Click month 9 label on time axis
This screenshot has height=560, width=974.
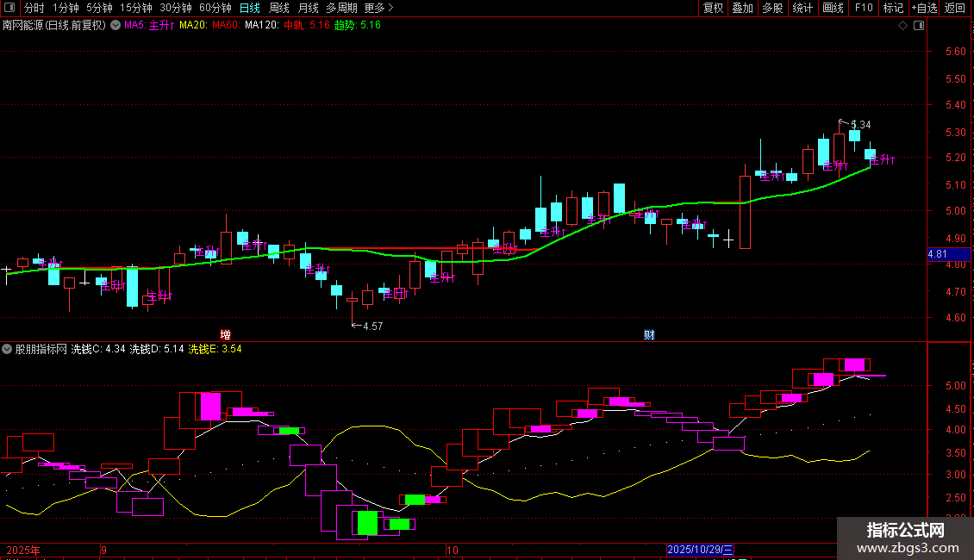click(103, 550)
